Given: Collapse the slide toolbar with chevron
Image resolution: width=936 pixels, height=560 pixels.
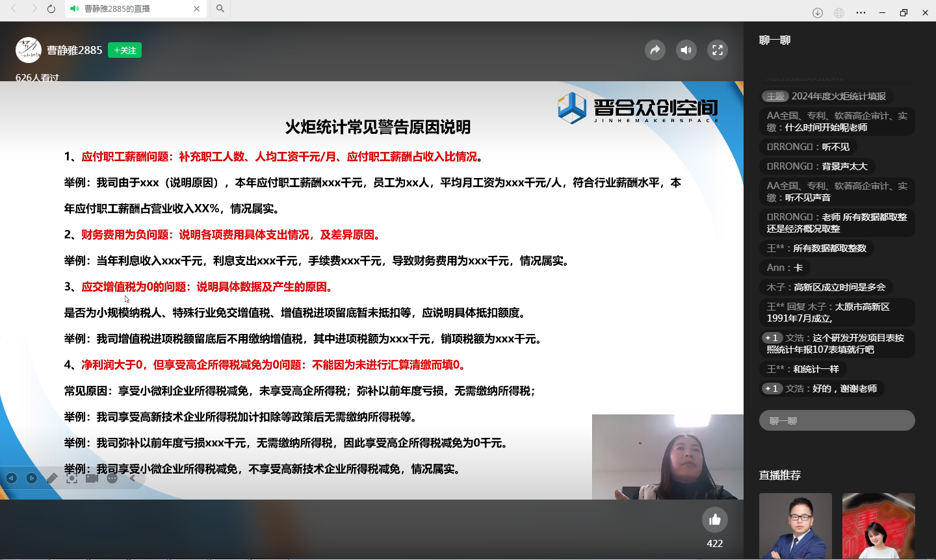Looking at the screenshot, I should (133, 478).
